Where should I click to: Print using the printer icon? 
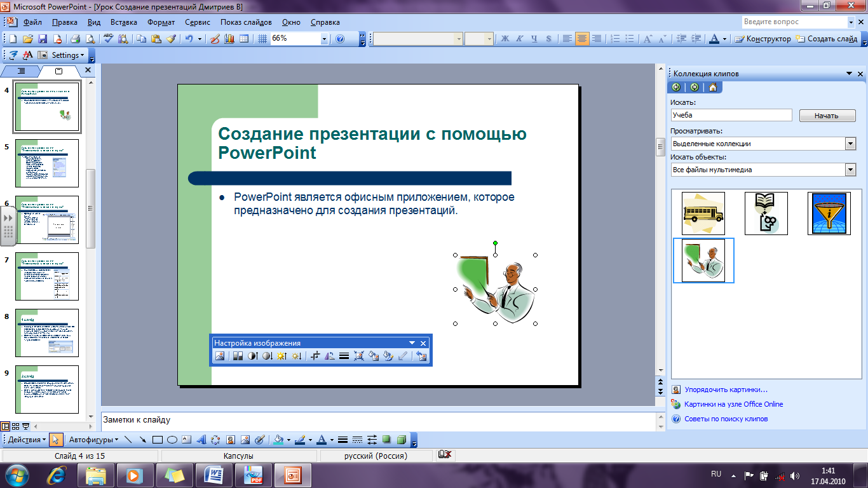pos(75,39)
